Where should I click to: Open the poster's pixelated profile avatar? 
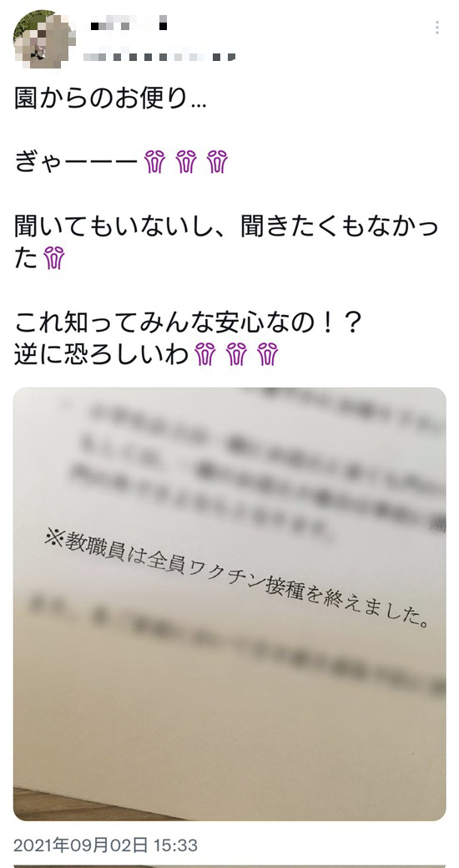point(44,38)
